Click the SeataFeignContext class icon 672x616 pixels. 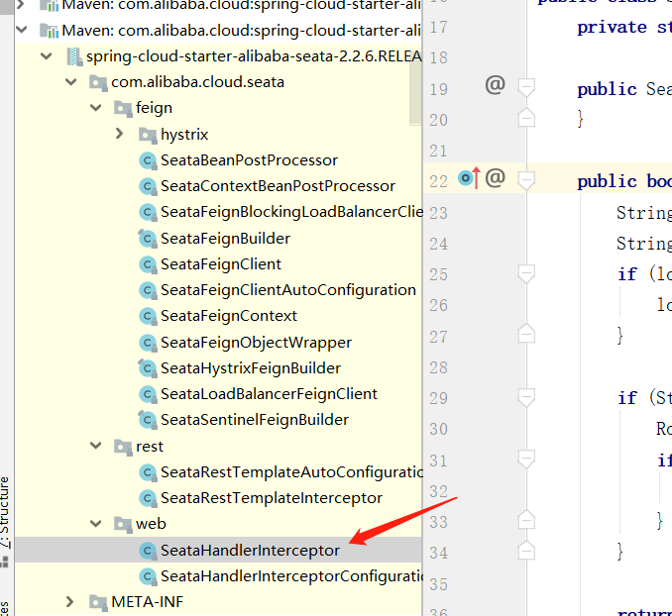pyautogui.click(x=148, y=316)
